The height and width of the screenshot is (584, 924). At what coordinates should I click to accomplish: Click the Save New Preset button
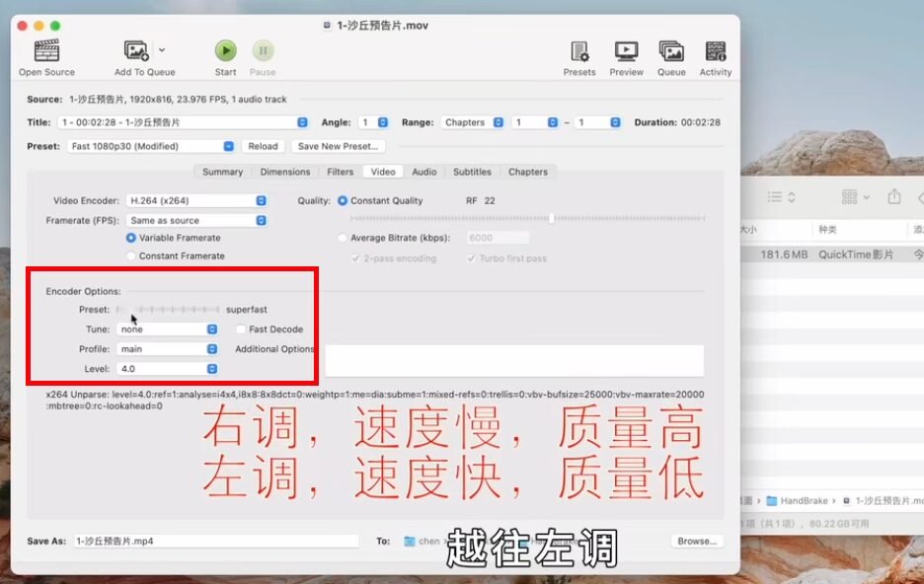tap(338, 146)
